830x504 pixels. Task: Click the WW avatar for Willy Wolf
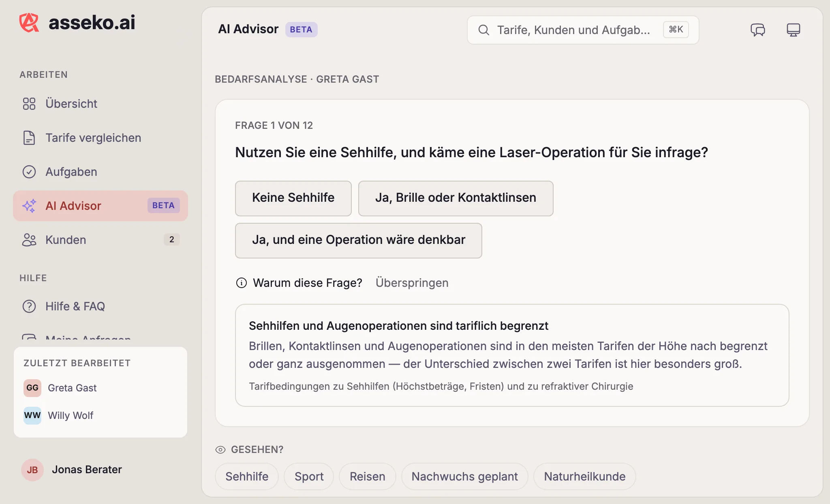(32, 415)
